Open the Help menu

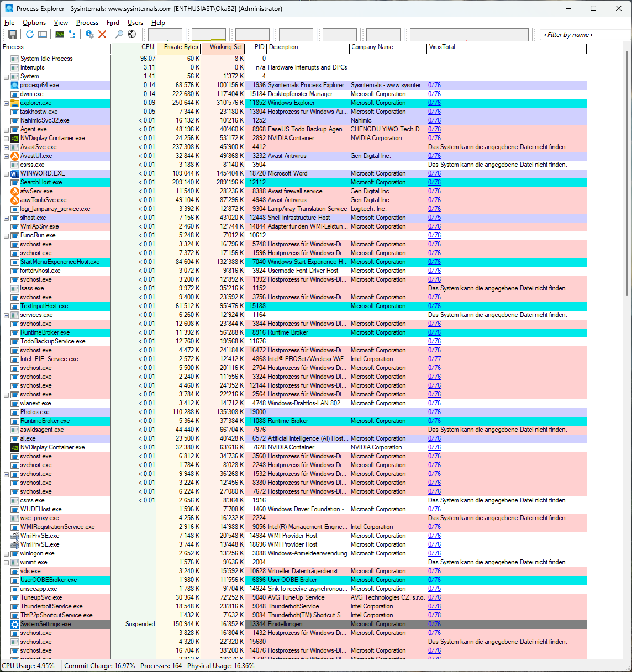coord(158,23)
